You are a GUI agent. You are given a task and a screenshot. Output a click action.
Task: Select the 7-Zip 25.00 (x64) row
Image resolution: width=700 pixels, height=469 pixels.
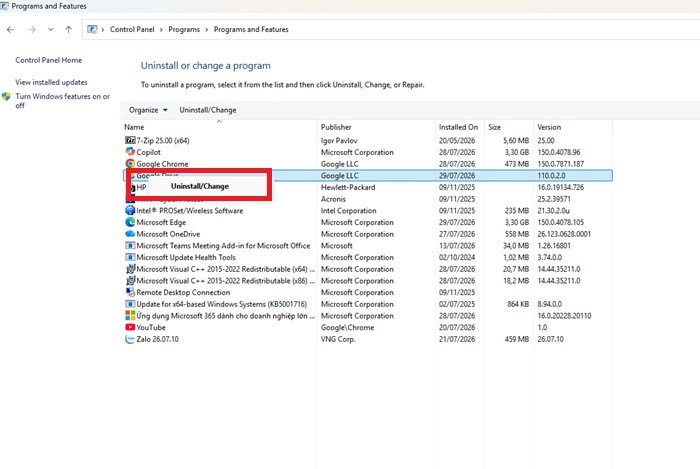coord(367,140)
